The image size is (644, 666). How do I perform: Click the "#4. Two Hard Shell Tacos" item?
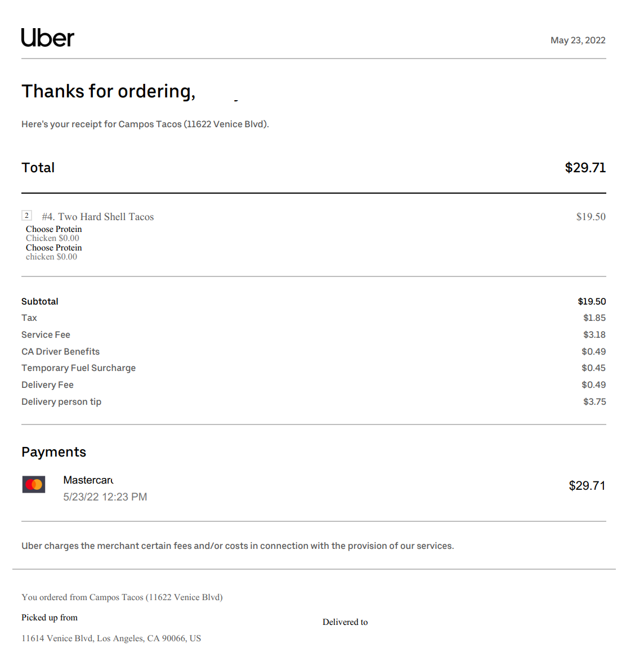tap(98, 217)
